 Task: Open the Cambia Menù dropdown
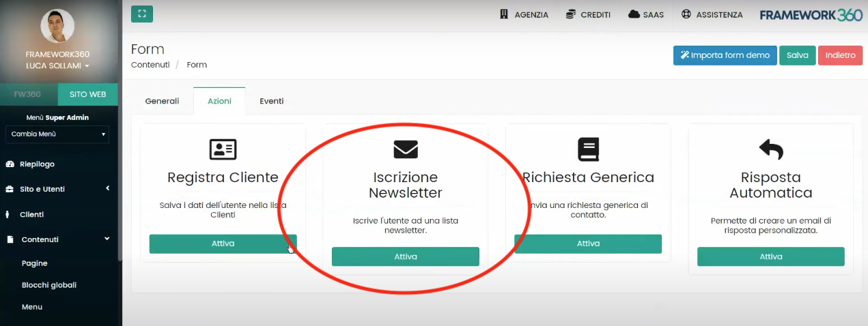57,134
